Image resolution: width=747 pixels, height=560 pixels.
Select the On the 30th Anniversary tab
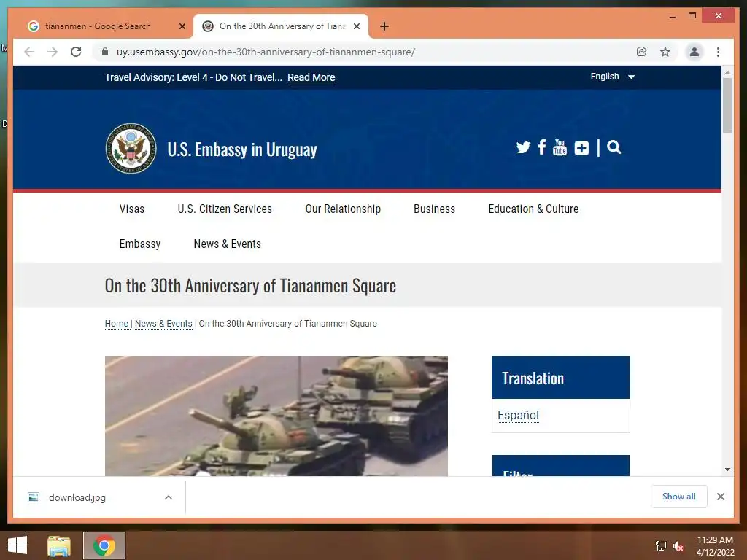[281, 26]
